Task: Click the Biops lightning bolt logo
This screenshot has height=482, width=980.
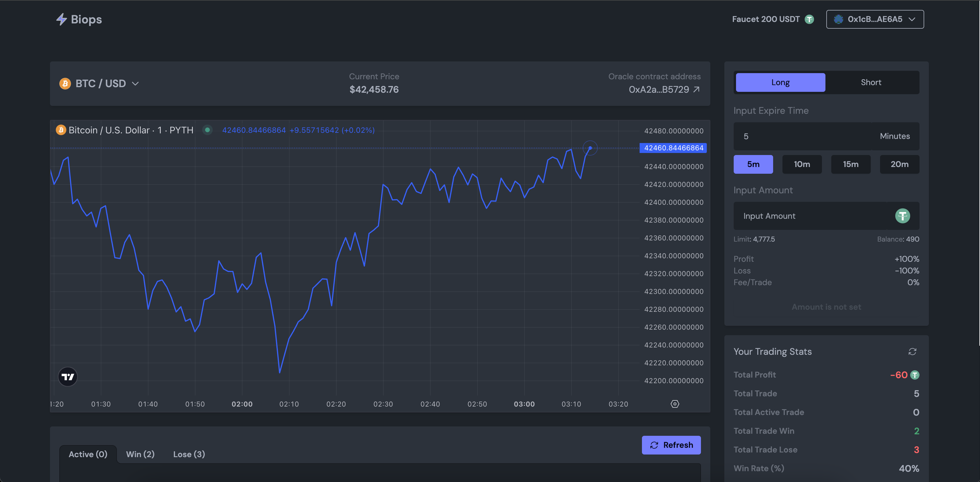Action: coord(61,19)
